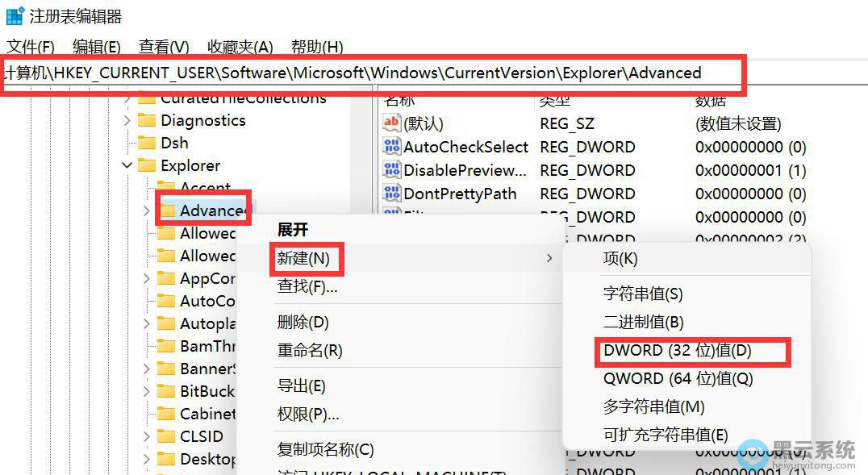Choose DWORD (32 位)值(D) from submenu
Screen dimensions: 868x475
click(x=677, y=351)
